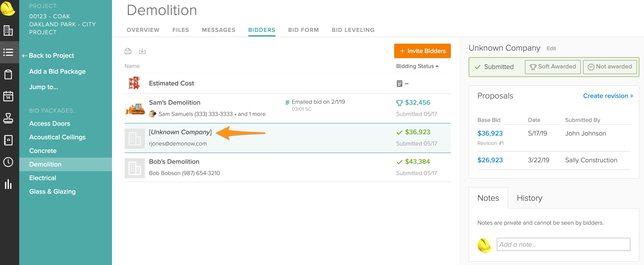Open the buildings icon in left sidebar
Image resolution: width=644 pixels, height=265 pixels.
8,30
